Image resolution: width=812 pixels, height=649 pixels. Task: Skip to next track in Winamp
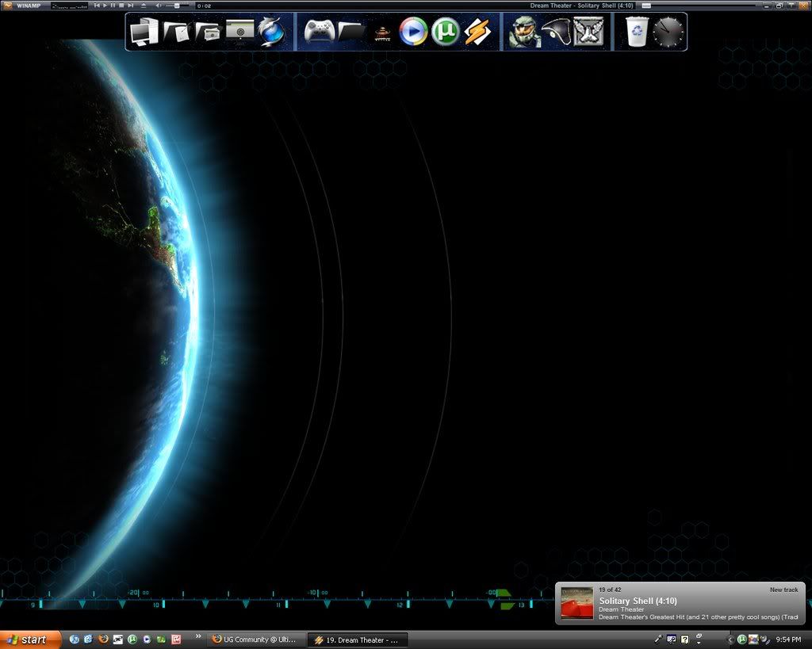(131, 6)
